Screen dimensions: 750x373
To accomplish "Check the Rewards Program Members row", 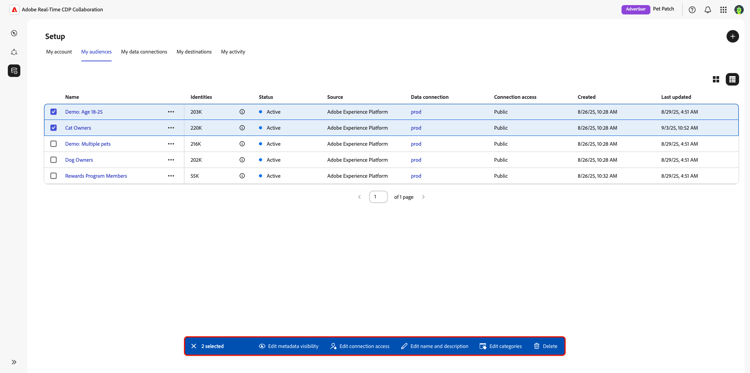I will 54,176.
